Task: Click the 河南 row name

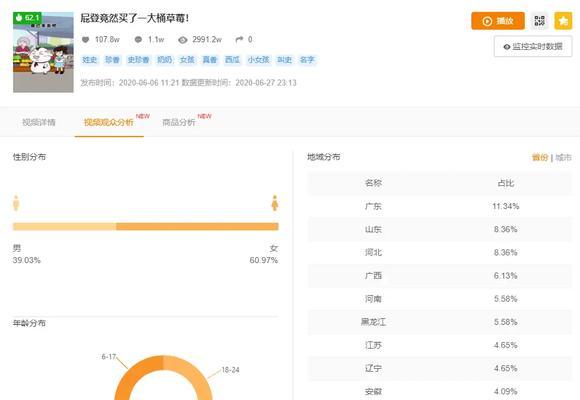Action: (x=373, y=299)
